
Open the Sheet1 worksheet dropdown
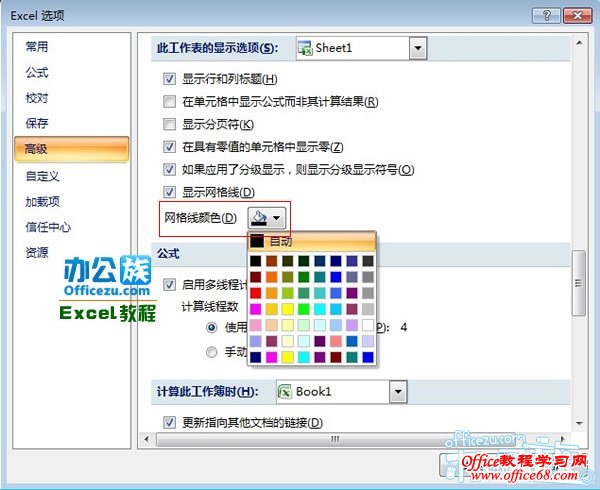pos(418,48)
